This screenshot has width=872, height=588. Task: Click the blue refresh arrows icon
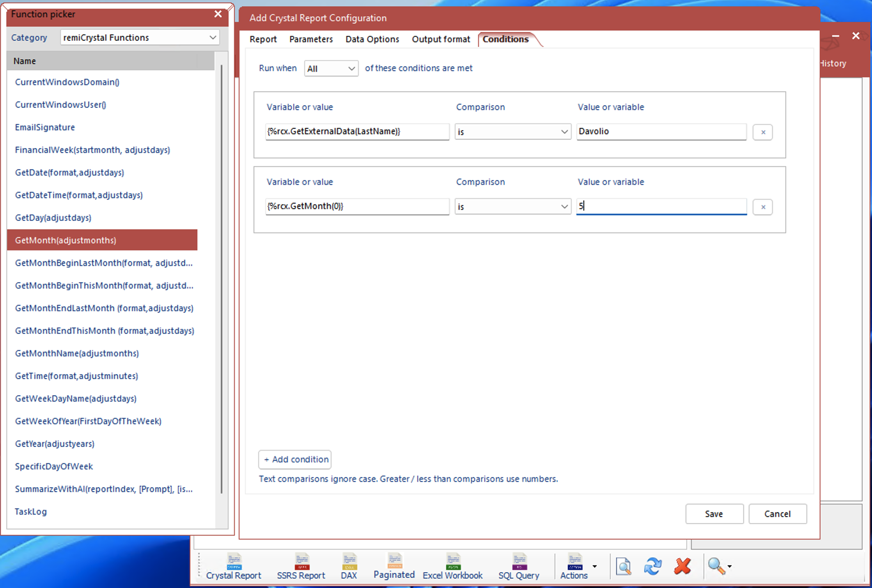pyautogui.click(x=653, y=567)
